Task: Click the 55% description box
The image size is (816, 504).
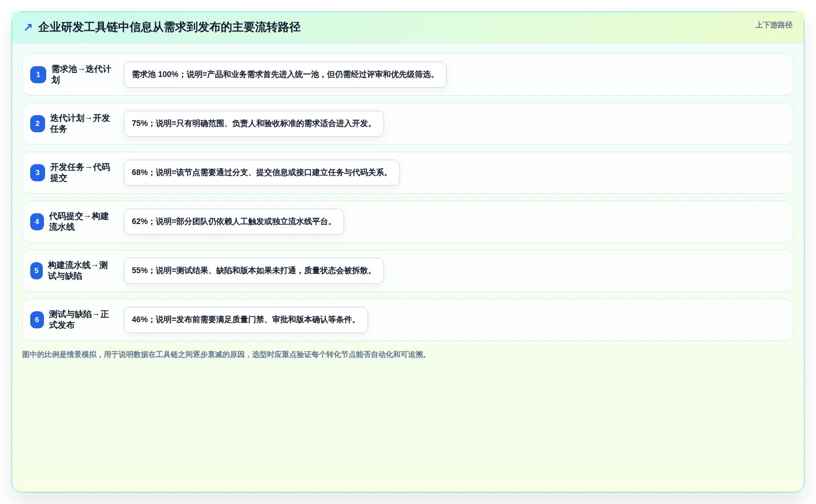Action: (254, 271)
